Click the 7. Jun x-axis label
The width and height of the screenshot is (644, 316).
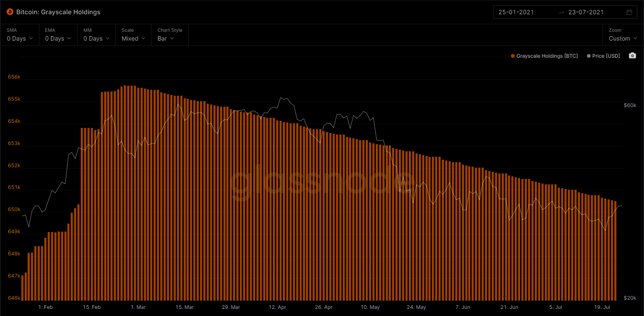[x=463, y=307]
